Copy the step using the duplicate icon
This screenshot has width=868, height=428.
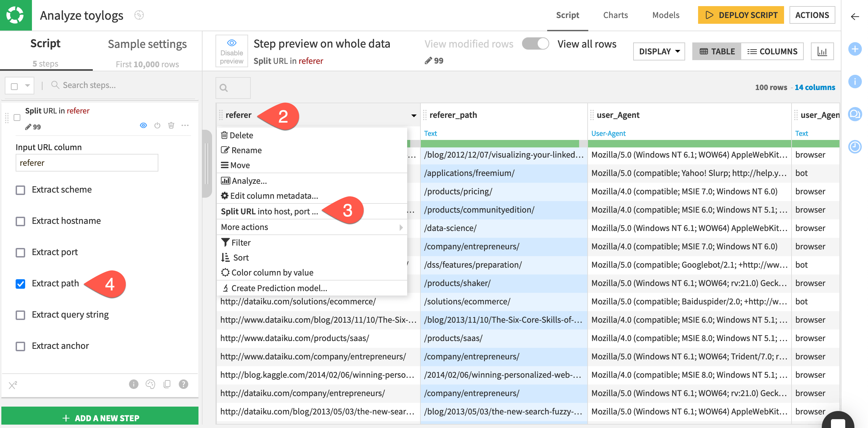[167, 385]
